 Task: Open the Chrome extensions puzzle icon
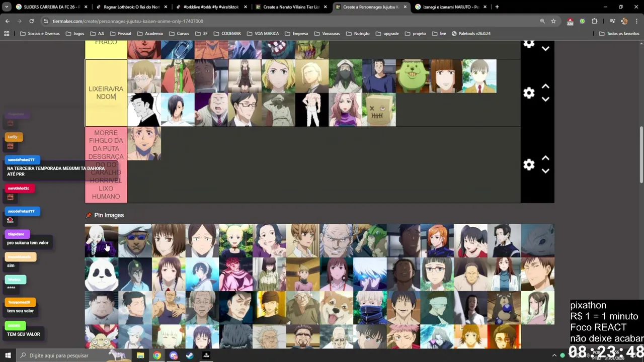(x=595, y=21)
